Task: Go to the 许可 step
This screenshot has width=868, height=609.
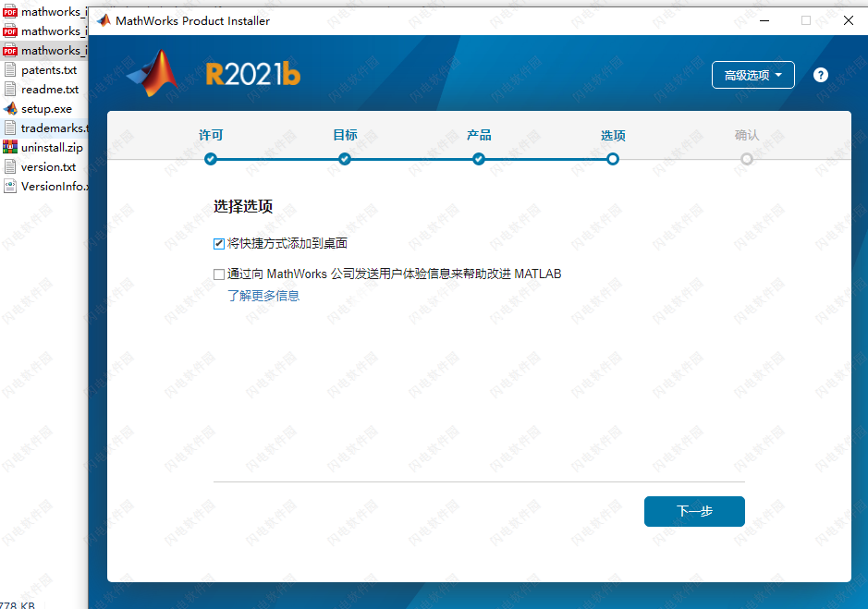Action: tap(211, 159)
